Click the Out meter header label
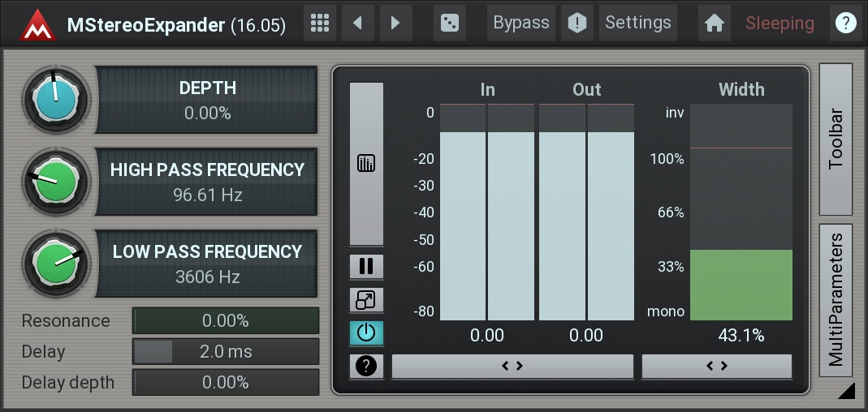868x412 pixels. (587, 89)
